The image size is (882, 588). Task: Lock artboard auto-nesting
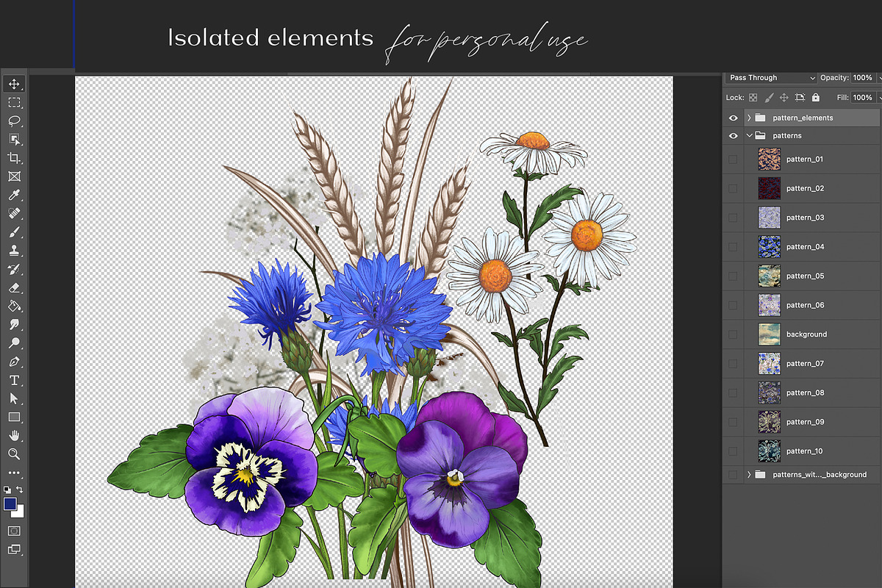click(800, 97)
